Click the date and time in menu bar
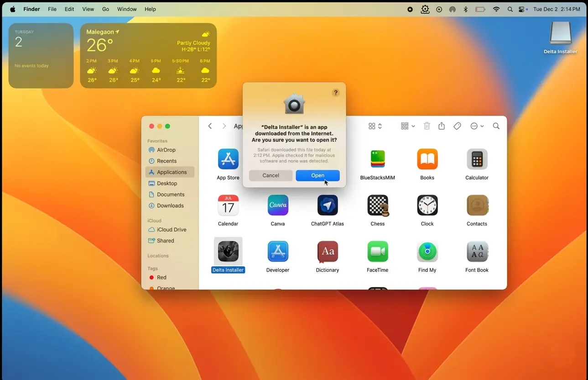Screen dimensions: 588x380 (557, 9)
